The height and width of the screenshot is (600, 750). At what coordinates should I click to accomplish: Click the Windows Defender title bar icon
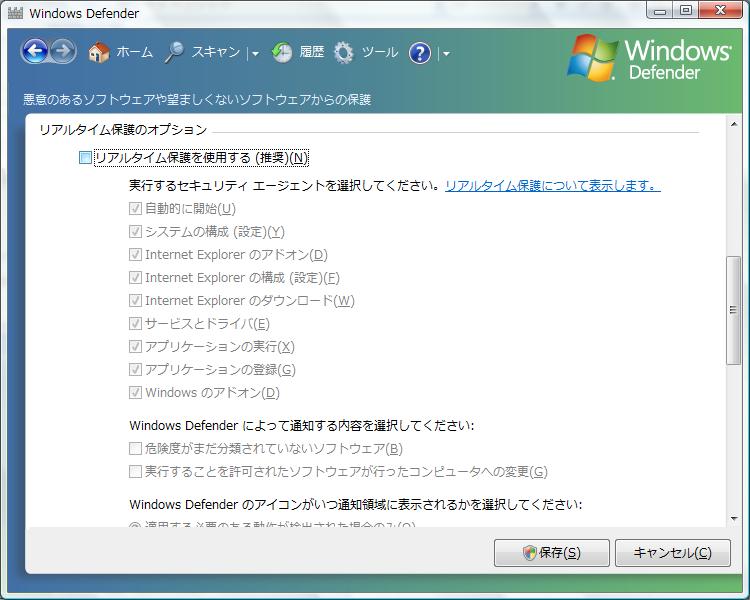pyautogui.click(x=15, y=13)
